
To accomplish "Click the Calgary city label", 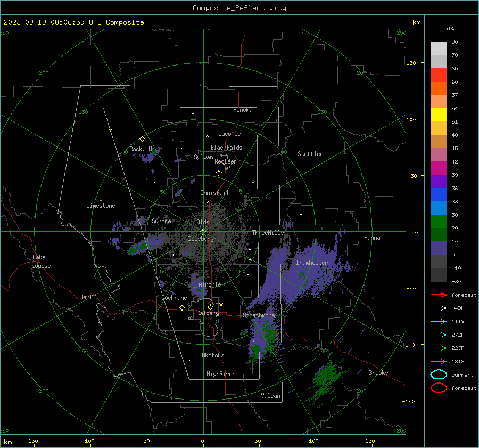I will click(x=208, y=313).
